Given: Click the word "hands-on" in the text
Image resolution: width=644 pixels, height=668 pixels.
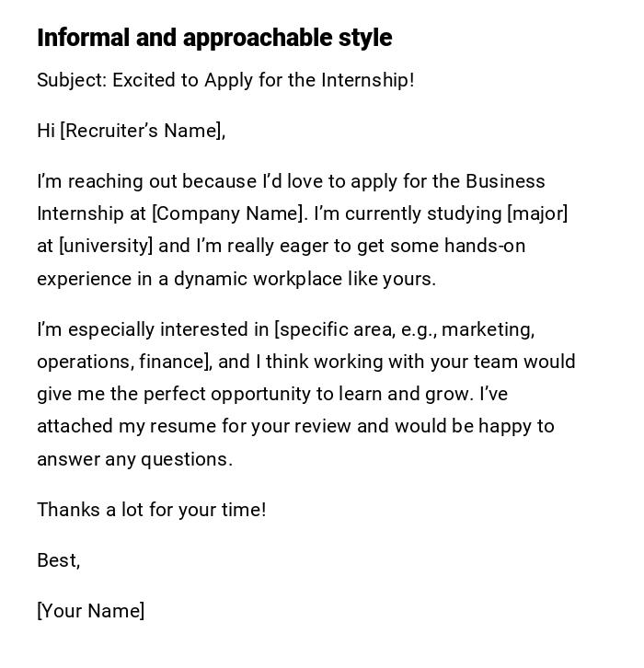Looking at the screenshot, I should (485, 246).
